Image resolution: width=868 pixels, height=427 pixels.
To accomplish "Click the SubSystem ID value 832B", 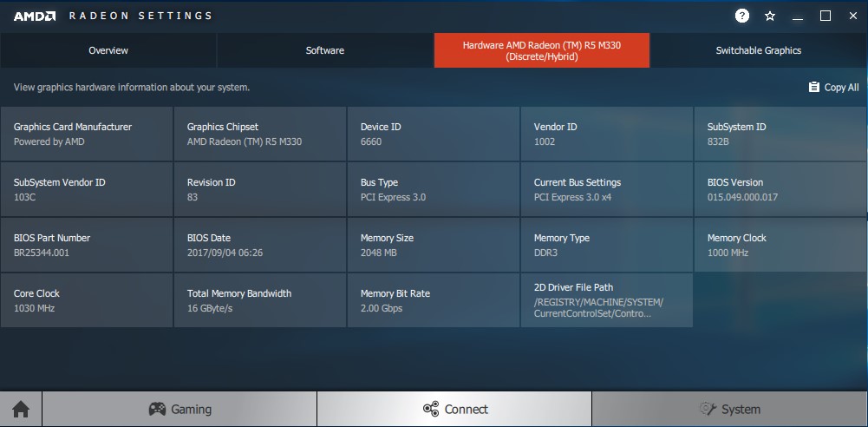I will tap(718, 141).
